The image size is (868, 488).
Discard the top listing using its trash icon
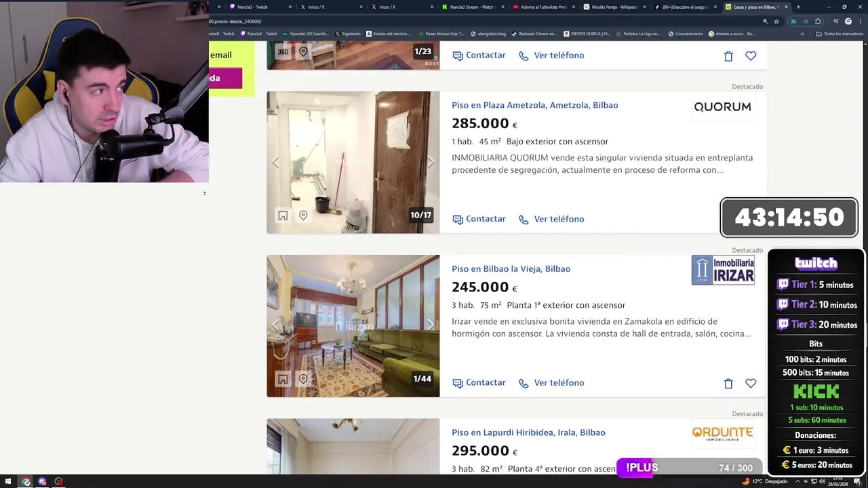728,56
